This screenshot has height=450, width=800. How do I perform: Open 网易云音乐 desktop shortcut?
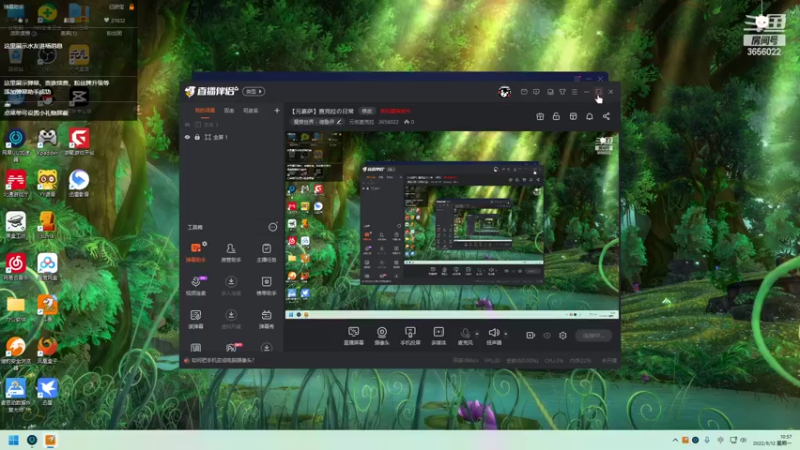point(16,268)
